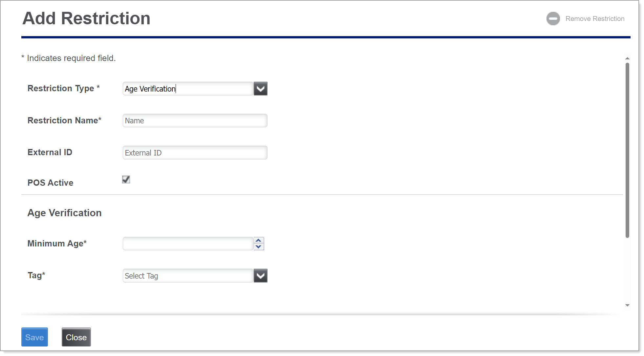Viewport: 644px width, 356px height.
Task: Click the Close button
Action: [x=76, y=337]
